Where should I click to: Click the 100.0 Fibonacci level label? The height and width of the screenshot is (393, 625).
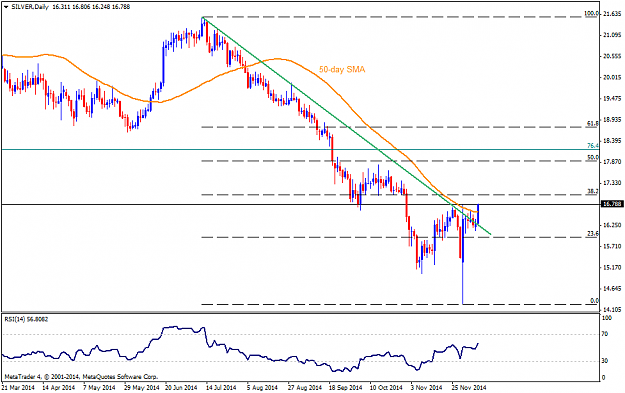coord(592,14)
